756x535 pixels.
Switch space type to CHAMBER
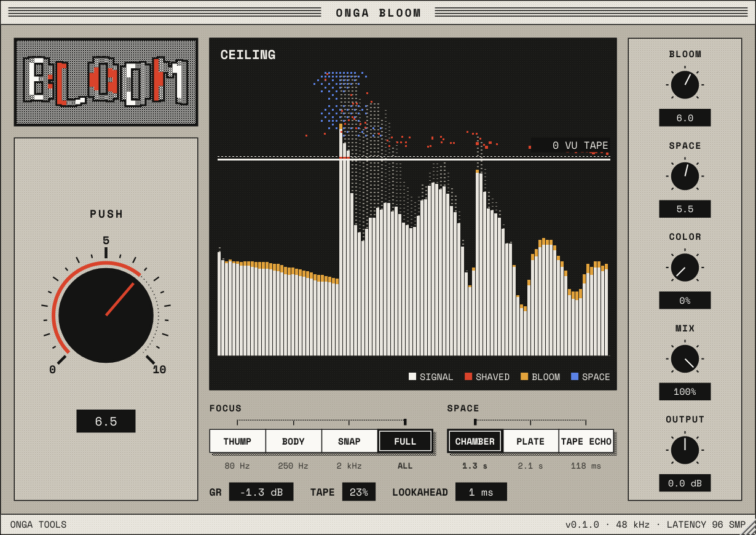click(475, 441)
